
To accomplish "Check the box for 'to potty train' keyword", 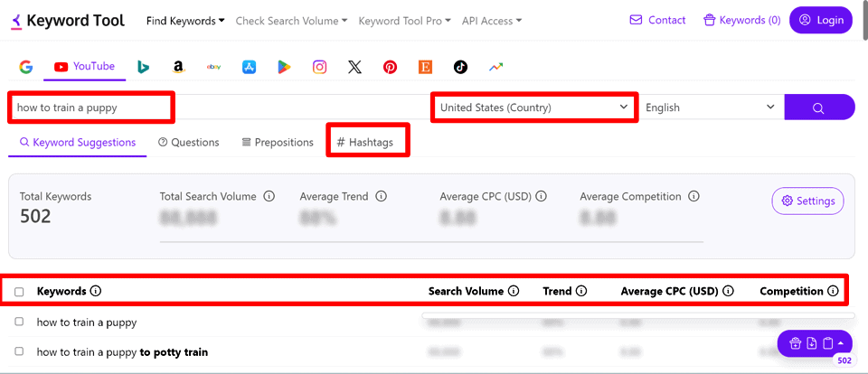I will pyautogui.click(x=19, y=351).
